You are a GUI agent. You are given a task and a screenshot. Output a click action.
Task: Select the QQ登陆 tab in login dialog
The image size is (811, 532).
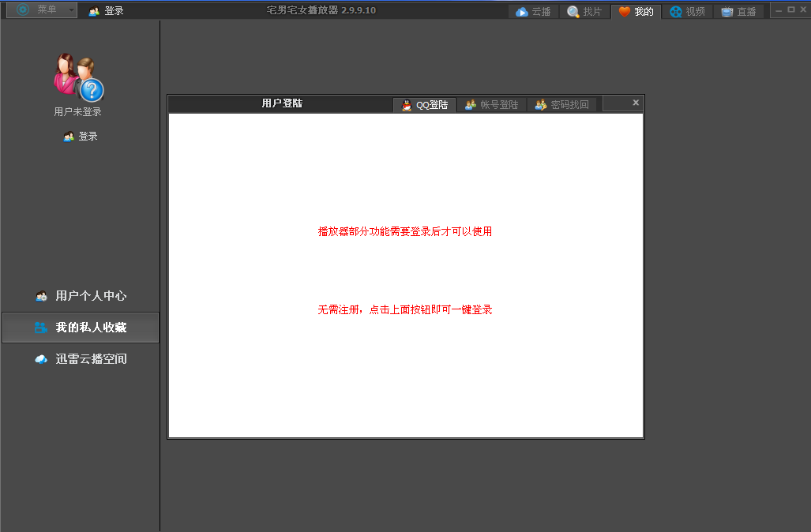[x=425, y=105]
